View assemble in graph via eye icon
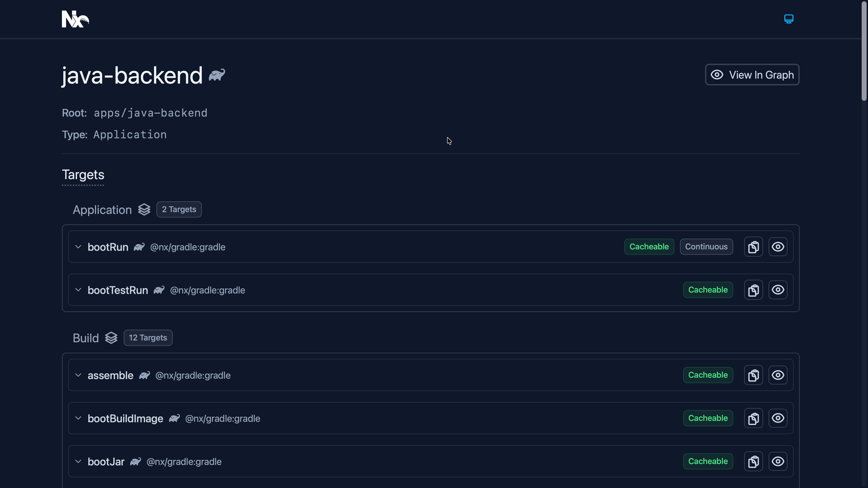The height and width of the screenshot is (488, 868). [778, 375]
